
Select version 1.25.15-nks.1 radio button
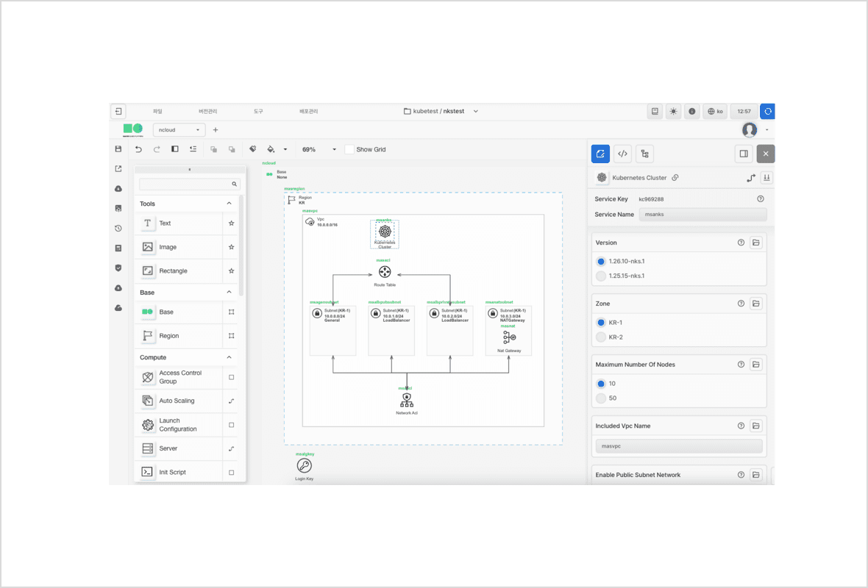(x=601, y=276)
